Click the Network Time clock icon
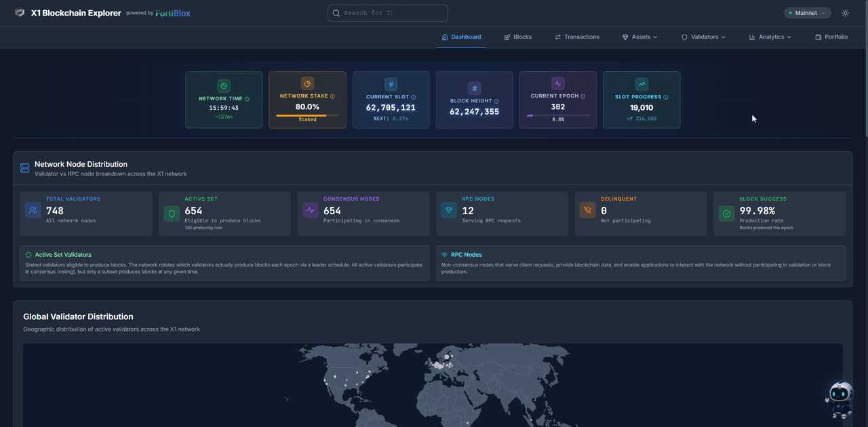The image size is (868, 427). (224, 86)
